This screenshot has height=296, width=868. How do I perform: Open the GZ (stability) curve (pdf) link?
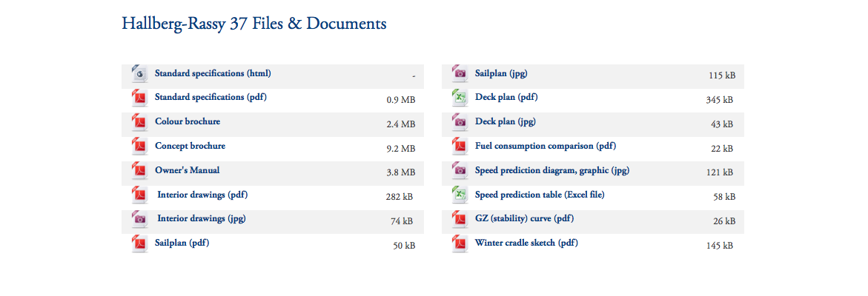click(x=525, y=219)
